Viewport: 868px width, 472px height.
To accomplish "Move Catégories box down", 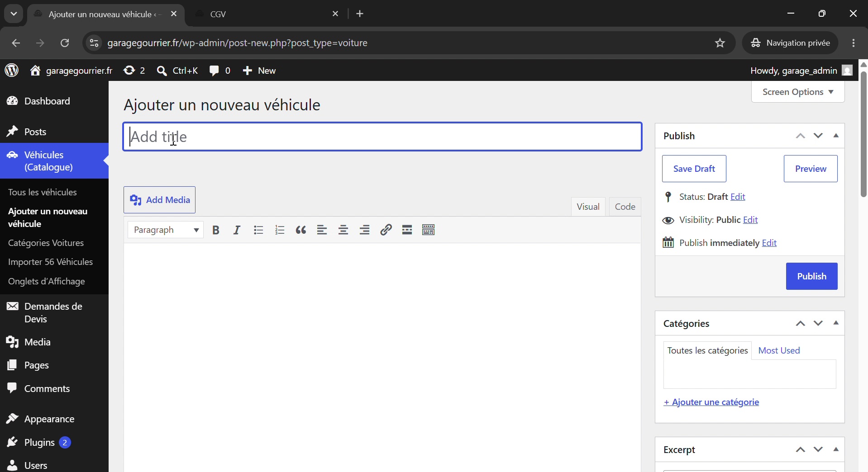I will click(x=818, y=323).
